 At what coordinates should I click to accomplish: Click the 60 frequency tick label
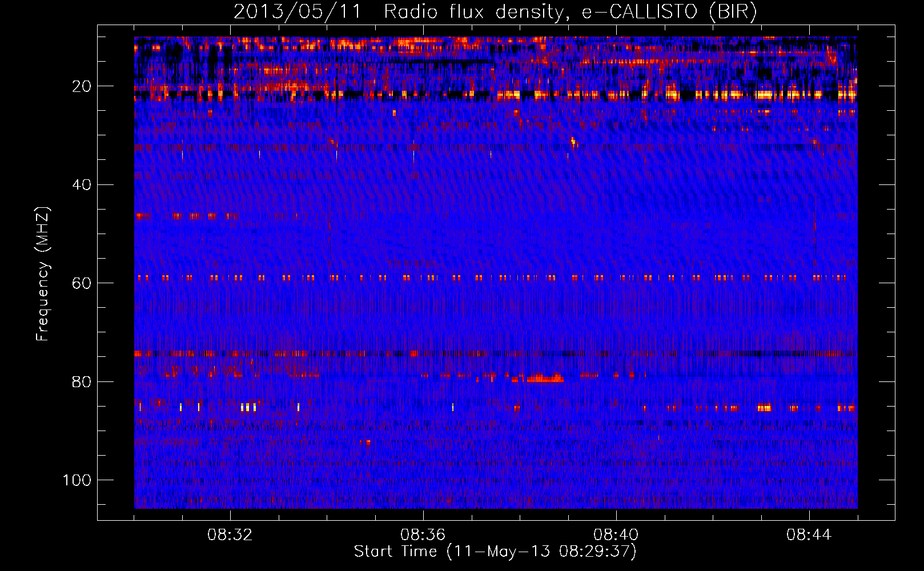click(82, 283)
